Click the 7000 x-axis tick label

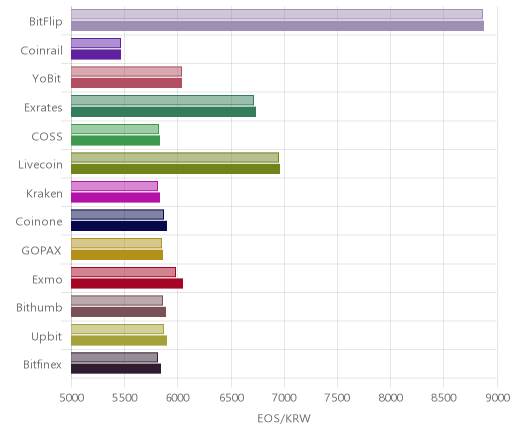pos(284,398)
